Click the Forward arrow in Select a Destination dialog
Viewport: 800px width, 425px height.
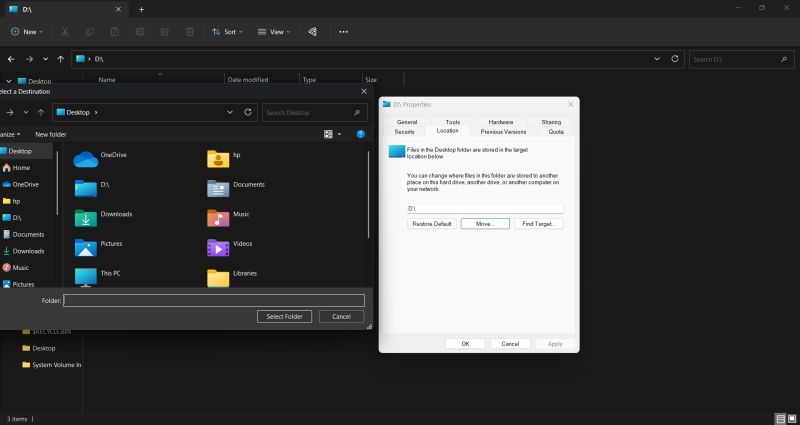(x=10, y=112)
